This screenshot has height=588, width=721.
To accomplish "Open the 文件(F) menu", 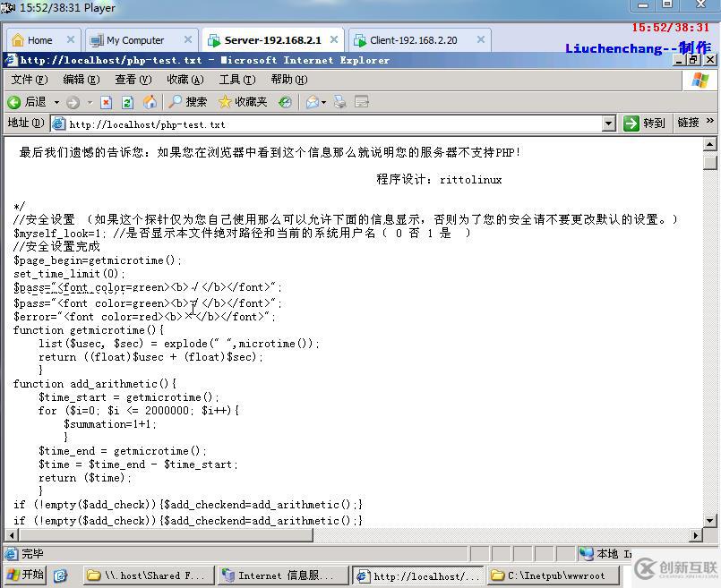I will pos(29,80).
